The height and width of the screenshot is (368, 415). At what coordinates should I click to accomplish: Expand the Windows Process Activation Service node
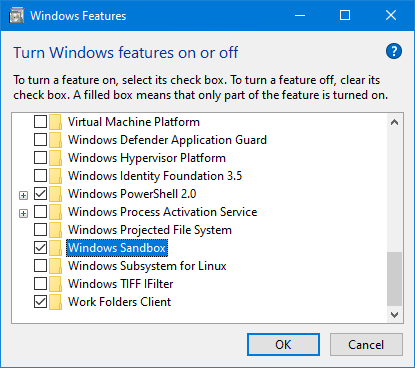pyautogui.click(x=23, y=213)
